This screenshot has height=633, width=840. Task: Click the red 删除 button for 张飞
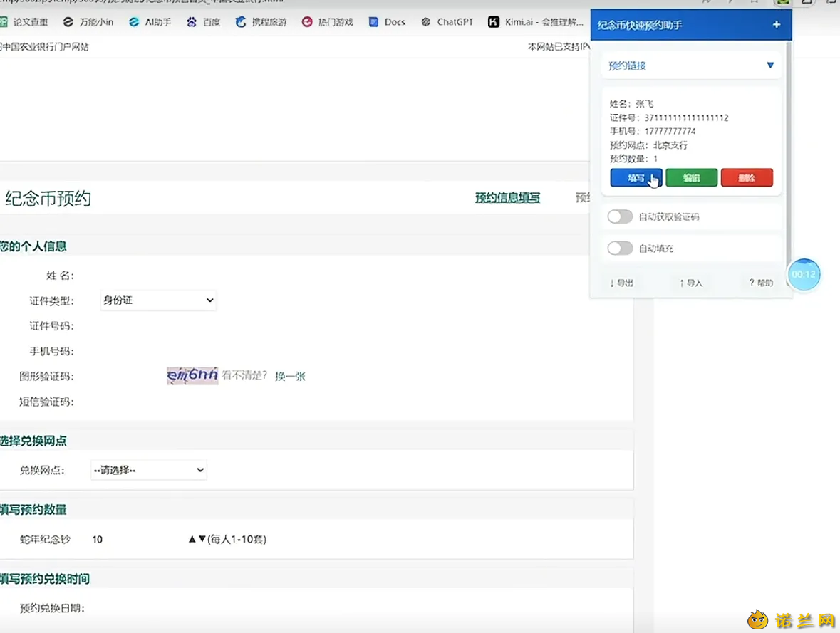[x=747, y=178]
